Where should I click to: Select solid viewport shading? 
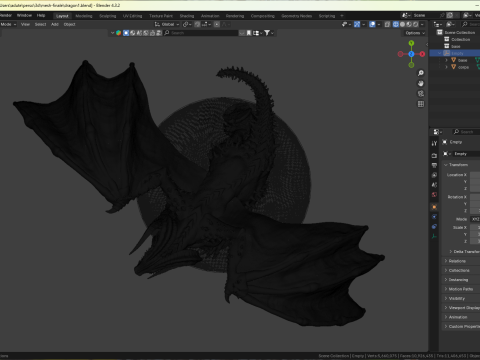click(x=402, y=24)
